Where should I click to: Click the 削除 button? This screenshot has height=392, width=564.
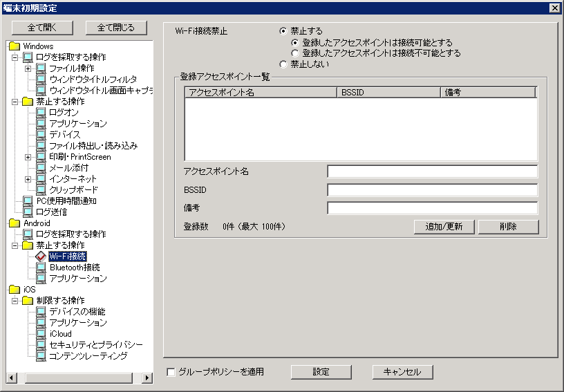(508, 227)
